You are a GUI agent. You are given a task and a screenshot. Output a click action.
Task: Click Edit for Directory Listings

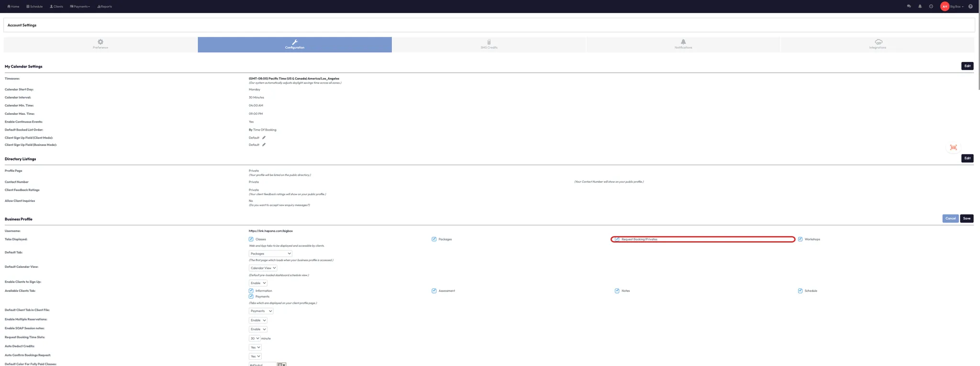point(967,158)
